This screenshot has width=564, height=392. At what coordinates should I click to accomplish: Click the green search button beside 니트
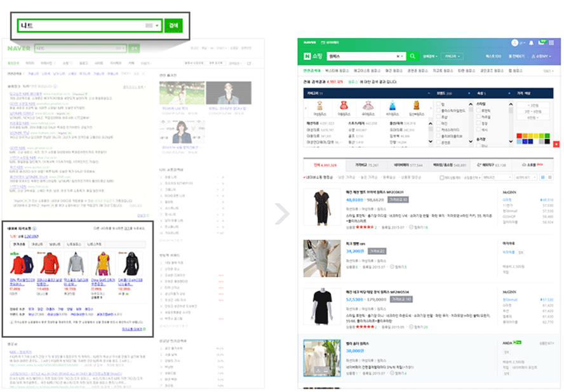click(173, 25)
